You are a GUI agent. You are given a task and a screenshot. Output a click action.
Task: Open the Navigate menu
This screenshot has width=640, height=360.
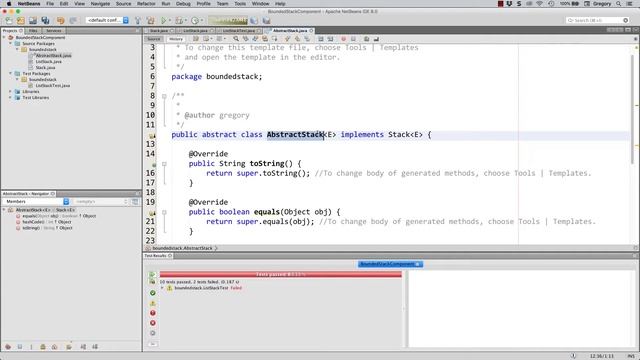[100, 4]
